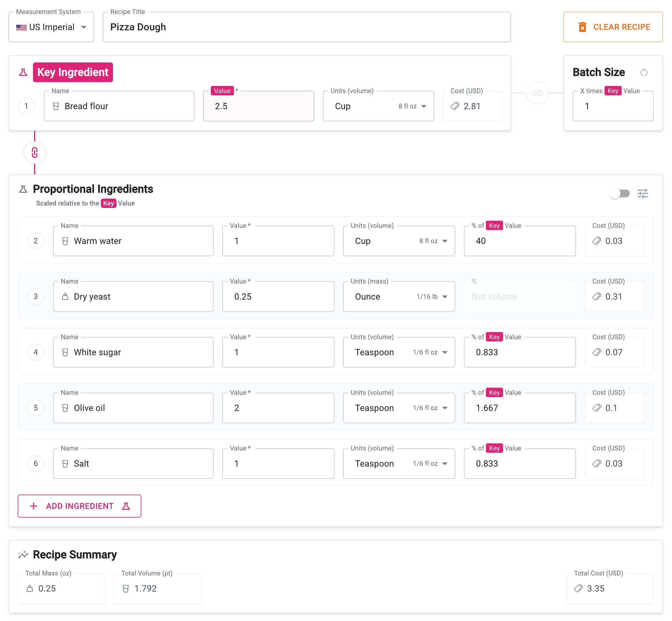Click the chain link icon connecting to Batch Size
Image resolution: width=672 pixels, height=621 pixels.
click(x=537, y=94)
